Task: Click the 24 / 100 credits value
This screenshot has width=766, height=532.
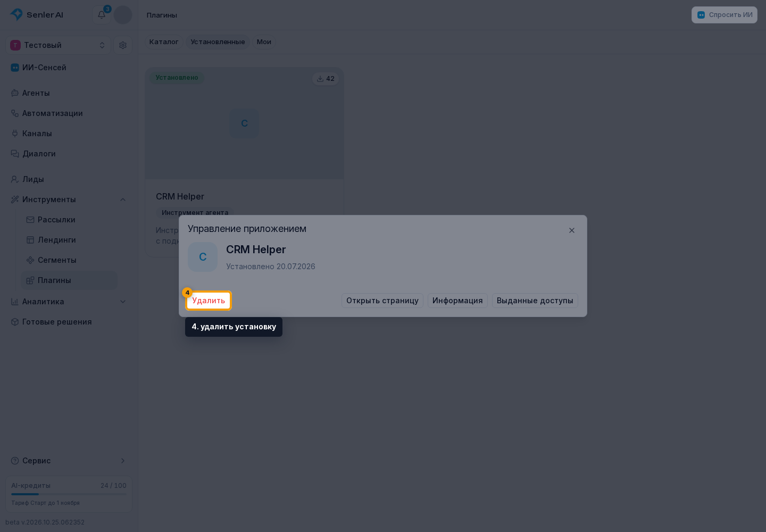Action: (x=113, y=486)
